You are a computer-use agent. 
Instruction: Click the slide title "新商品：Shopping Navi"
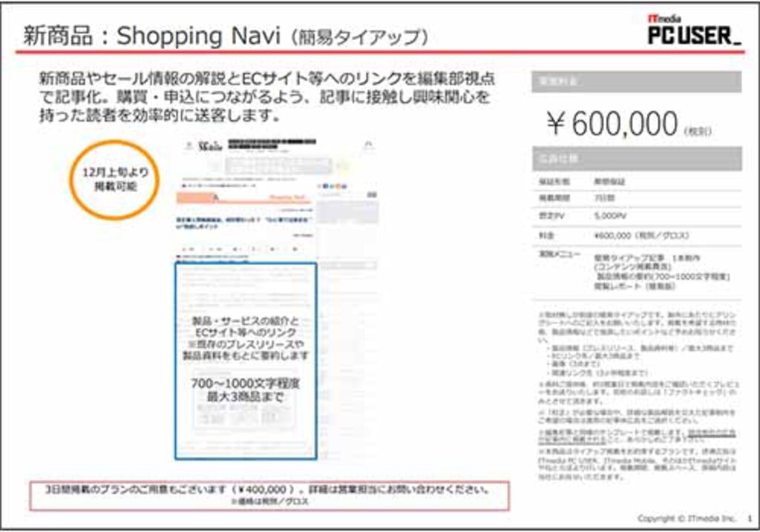(x=152, y=36)
